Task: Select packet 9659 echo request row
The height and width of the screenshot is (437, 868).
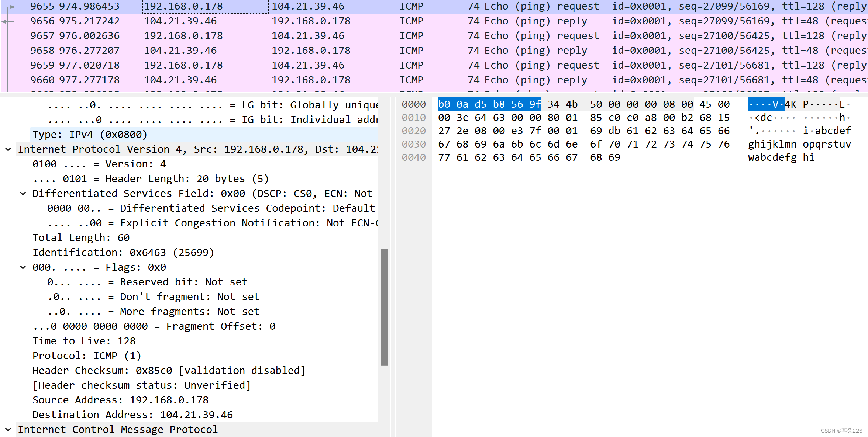Action: point(434,65)
